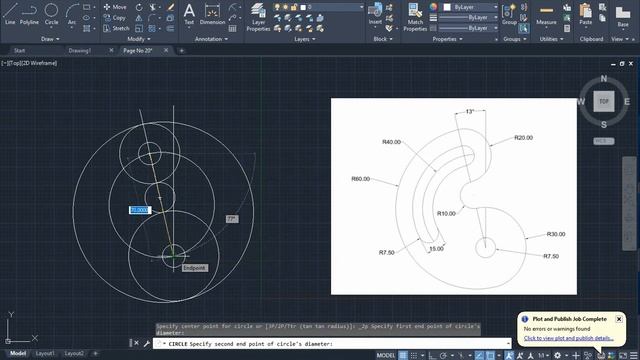Switch to the Page No 20 tab
The width and height of the screenshot is (640, 360).
[138, 51]
